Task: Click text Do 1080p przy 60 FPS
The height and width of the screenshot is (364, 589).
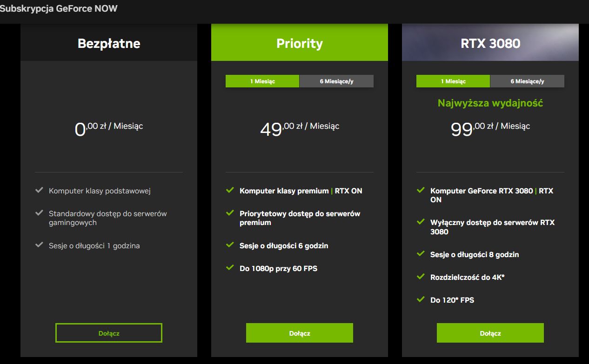Action: pos(278,268)
